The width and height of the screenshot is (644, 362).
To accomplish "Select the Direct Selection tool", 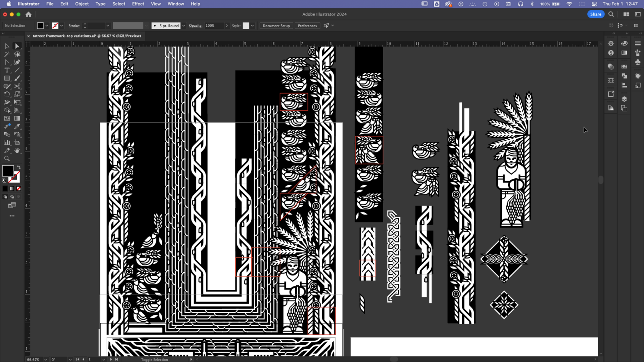I will [17, 46].
